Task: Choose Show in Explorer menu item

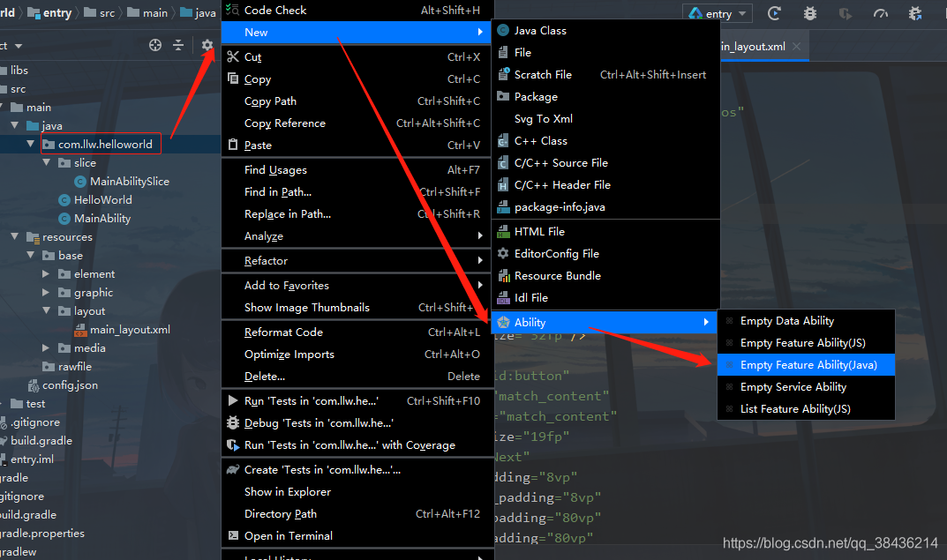Action: point(357,492)
